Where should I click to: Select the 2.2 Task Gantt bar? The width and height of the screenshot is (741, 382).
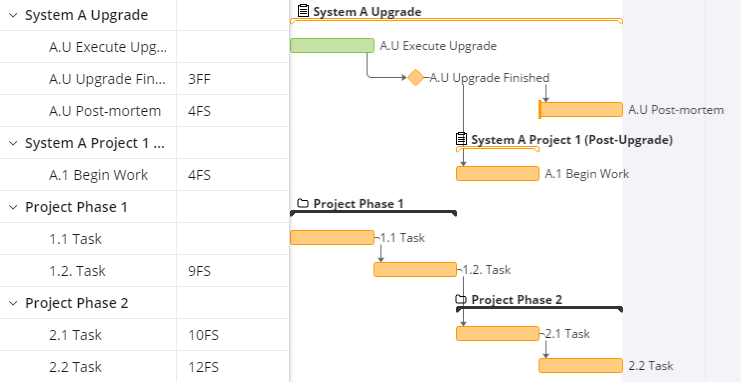581,365
